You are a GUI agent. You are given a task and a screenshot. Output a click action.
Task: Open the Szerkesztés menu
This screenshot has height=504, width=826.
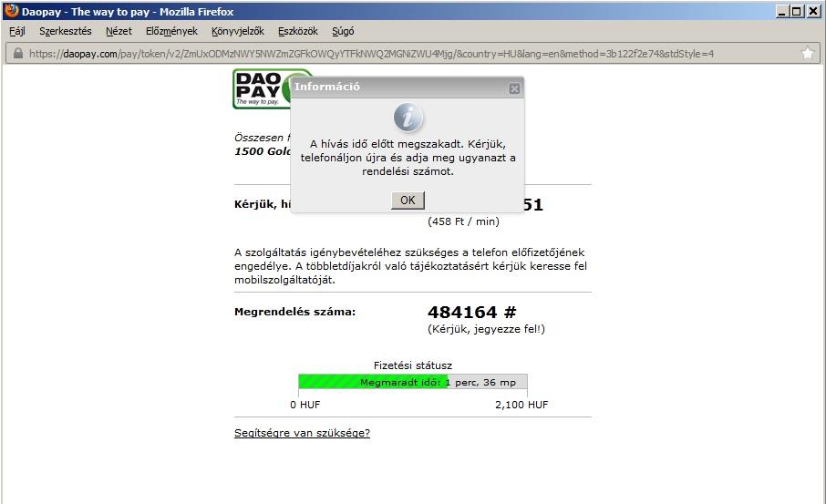point(66,31)
